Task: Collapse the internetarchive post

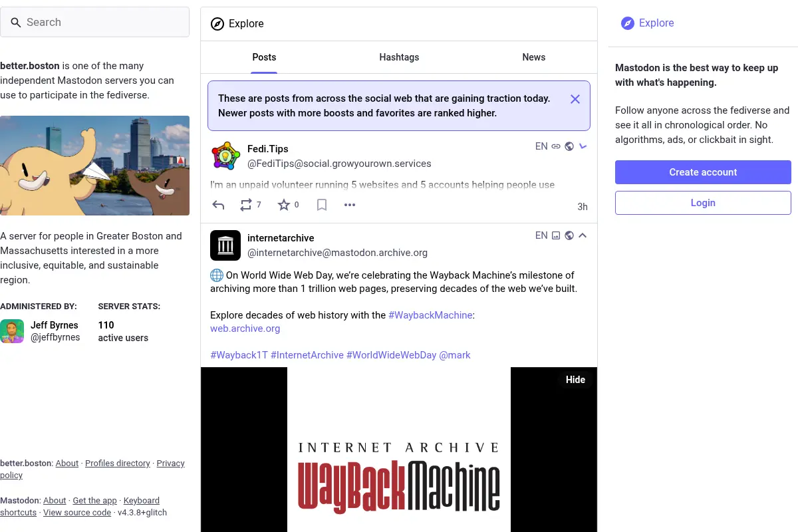Action: pos(583,235)
